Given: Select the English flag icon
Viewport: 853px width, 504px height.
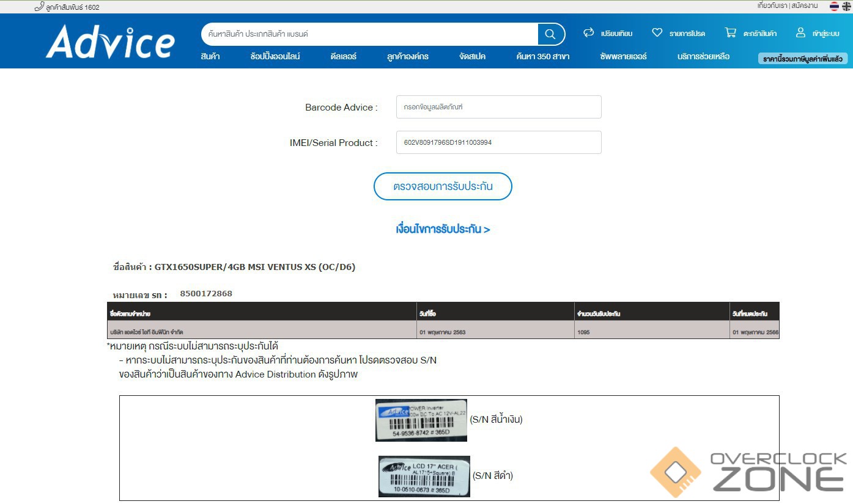Looking at the screenshot, I should coord(846,6).
